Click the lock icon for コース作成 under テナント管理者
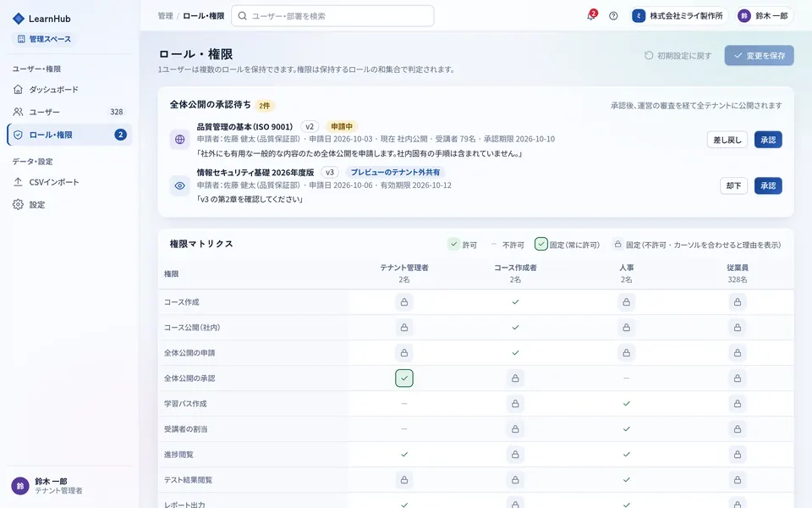The height and width of the screenshot is (508, 812). point(404,302)
